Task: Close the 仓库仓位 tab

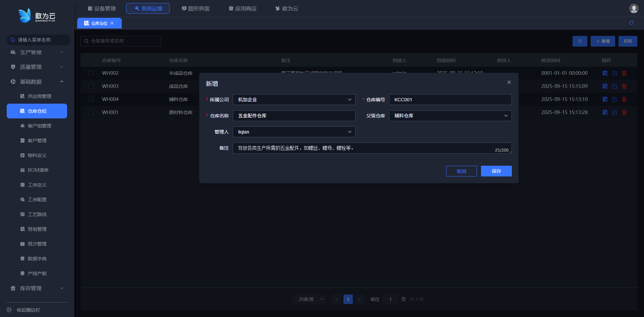Action: pyautogui.click(x=112, y=23)
